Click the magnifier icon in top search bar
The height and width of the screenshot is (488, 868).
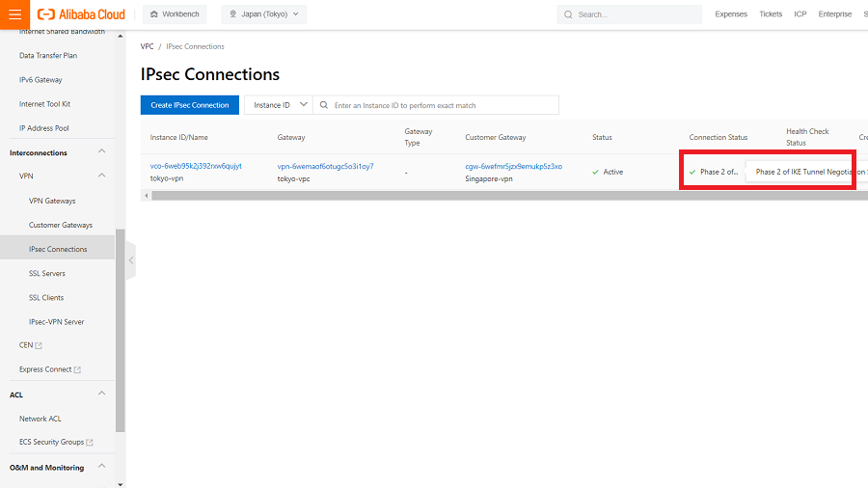pyautogui.click(x=568, y=14)
